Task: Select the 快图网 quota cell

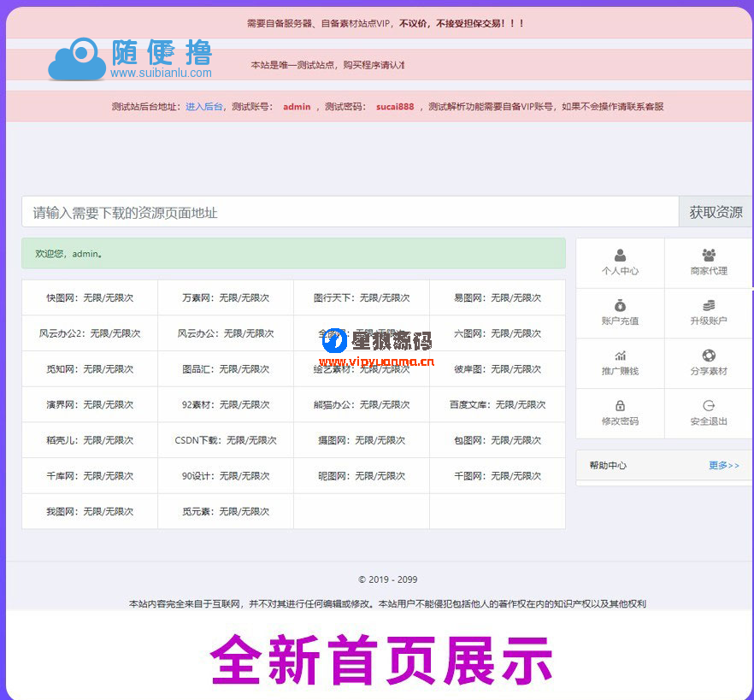Action: 90,297
